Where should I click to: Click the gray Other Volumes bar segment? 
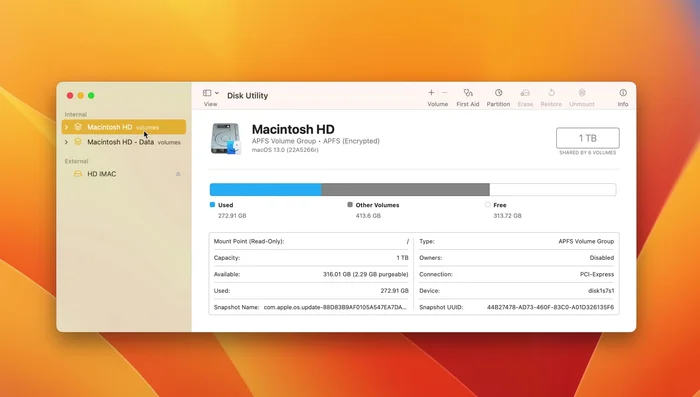tap(405, 189)
